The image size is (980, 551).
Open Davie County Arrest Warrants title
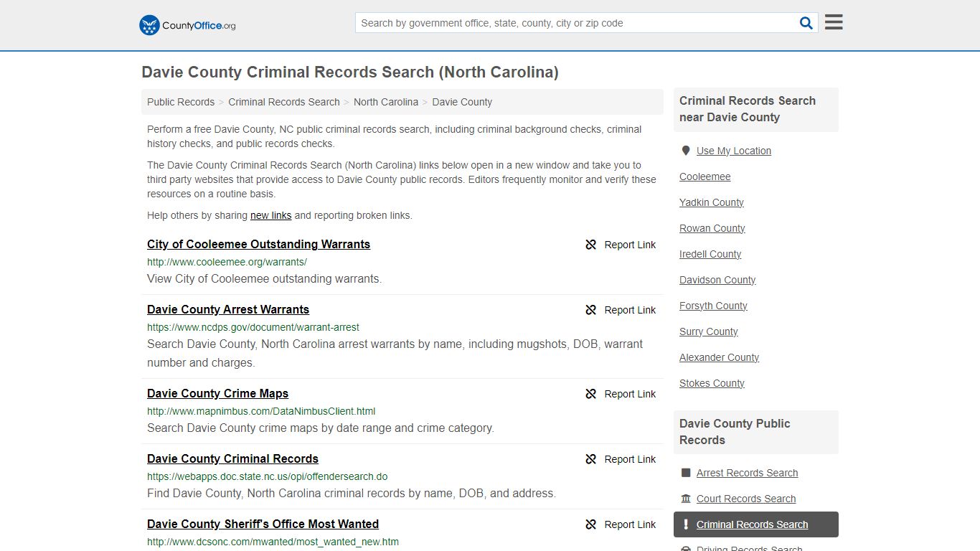coord(228,309)
